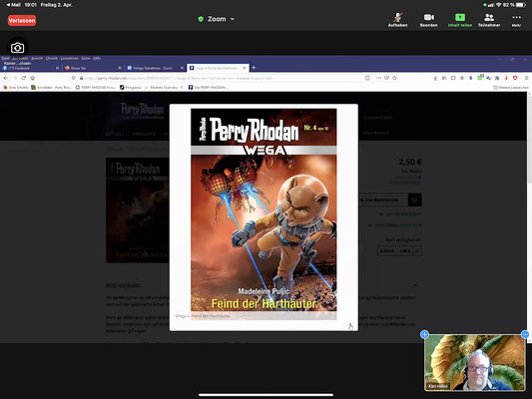This screenshot has height=399, width=532.
Task: Click the browser forward arrow
Action: (x=15, y=78)
